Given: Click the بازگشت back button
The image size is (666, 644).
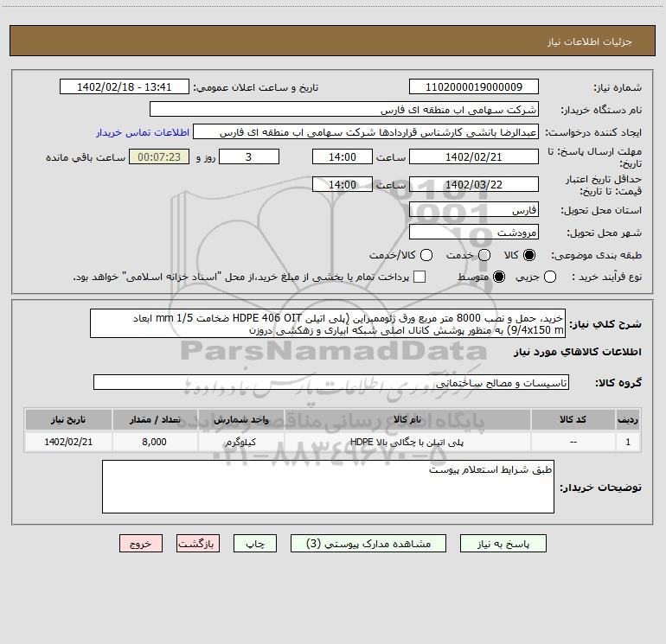Looking at the screenshot, I should click(198, 544).
